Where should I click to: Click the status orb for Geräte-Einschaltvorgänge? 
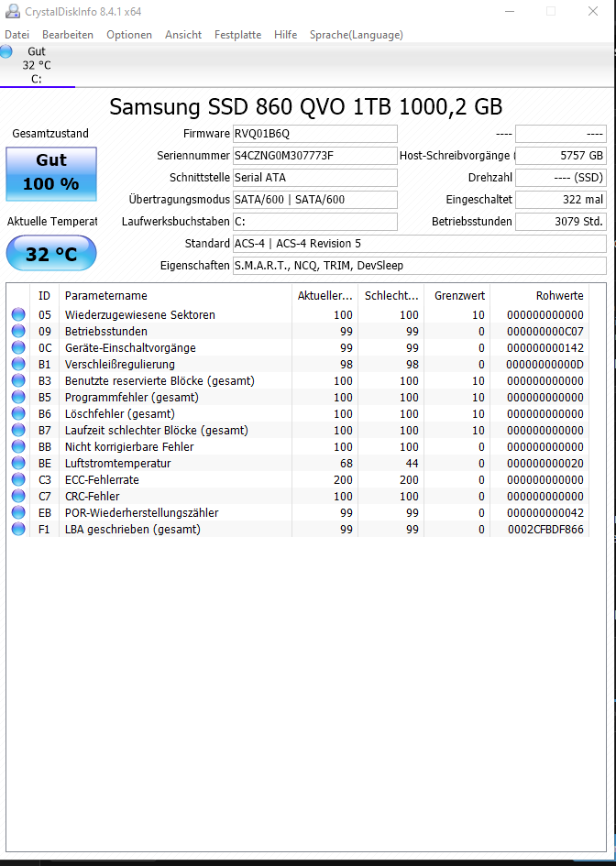(18, 347)
